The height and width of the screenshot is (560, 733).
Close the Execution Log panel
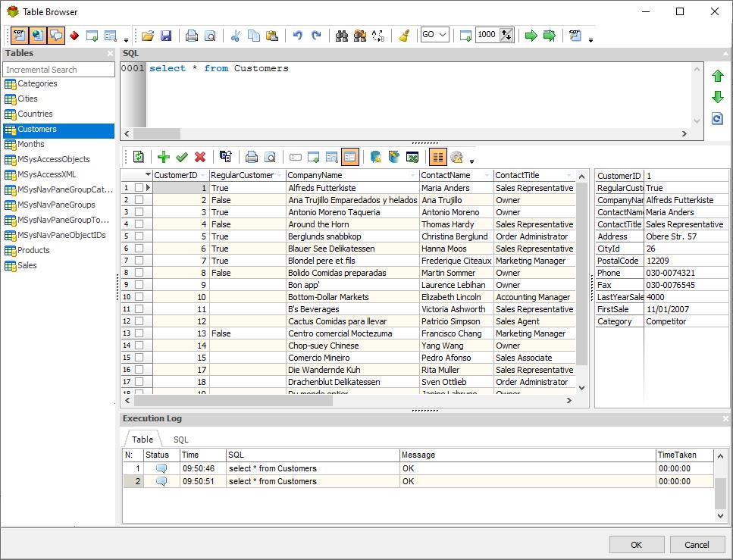(x=725, y=419)
